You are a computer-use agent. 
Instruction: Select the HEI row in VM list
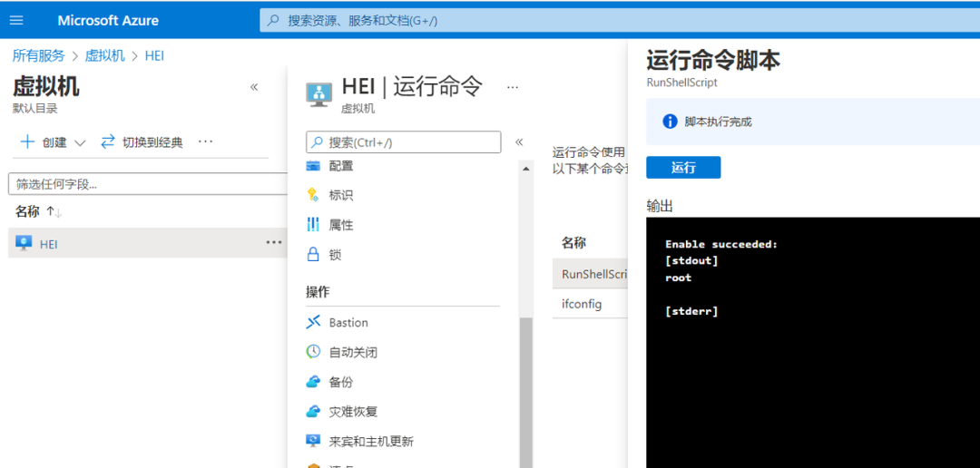point(148,243)
